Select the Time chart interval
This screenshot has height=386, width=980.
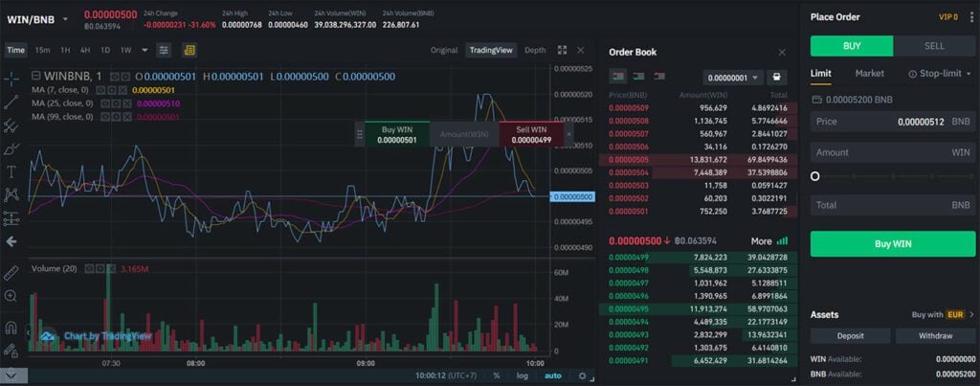pos(16,50)
